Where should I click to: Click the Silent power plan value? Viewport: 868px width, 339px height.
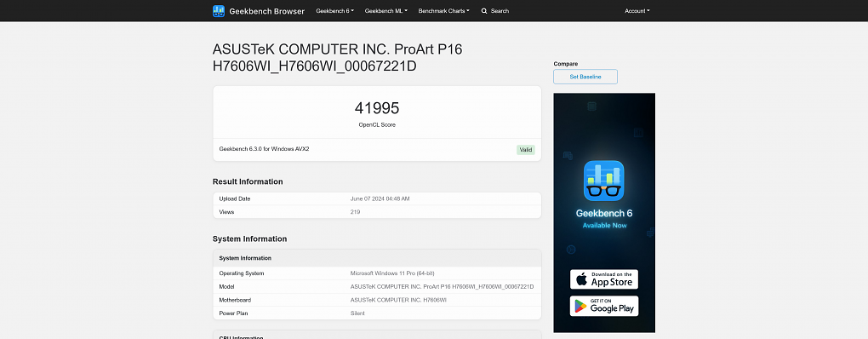(x=357, y=313)
